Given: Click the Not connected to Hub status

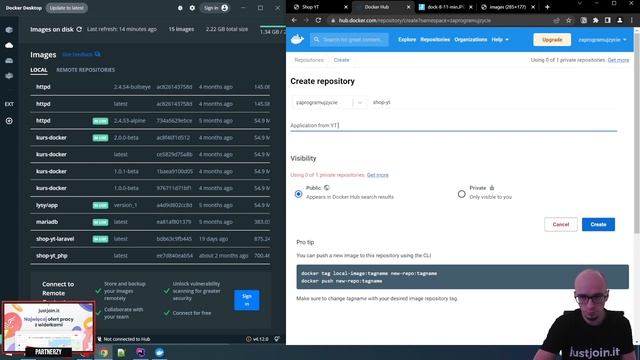Looking at the screenshot, I should (124, 339).
